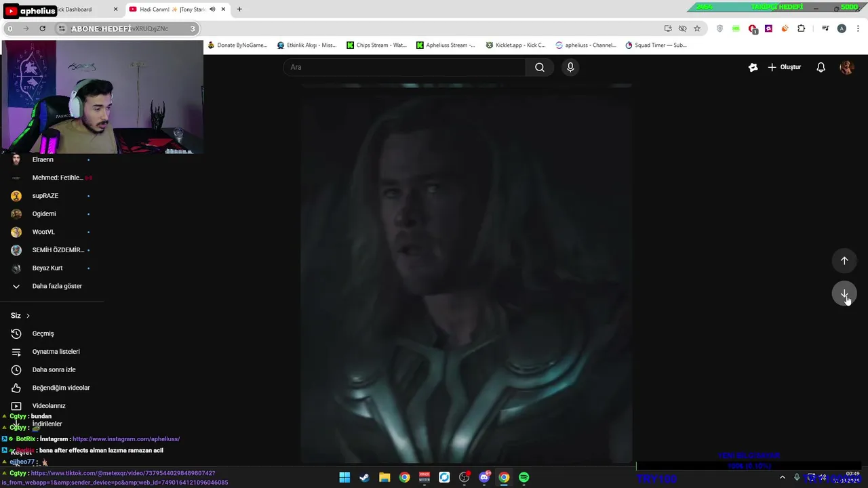The image size is (868, 488).
Task: Start voice search with the microphone icon
Action: tap(570, 67)
